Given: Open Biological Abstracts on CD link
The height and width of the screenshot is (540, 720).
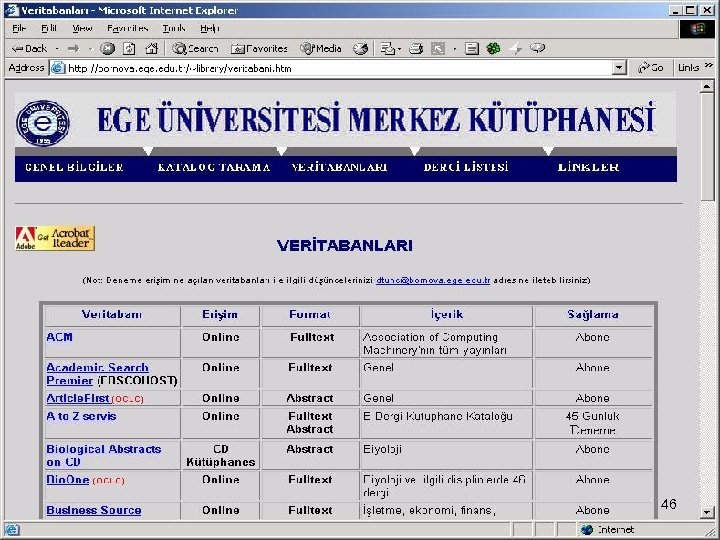Looking at the screenshot, I should (104, 456).
